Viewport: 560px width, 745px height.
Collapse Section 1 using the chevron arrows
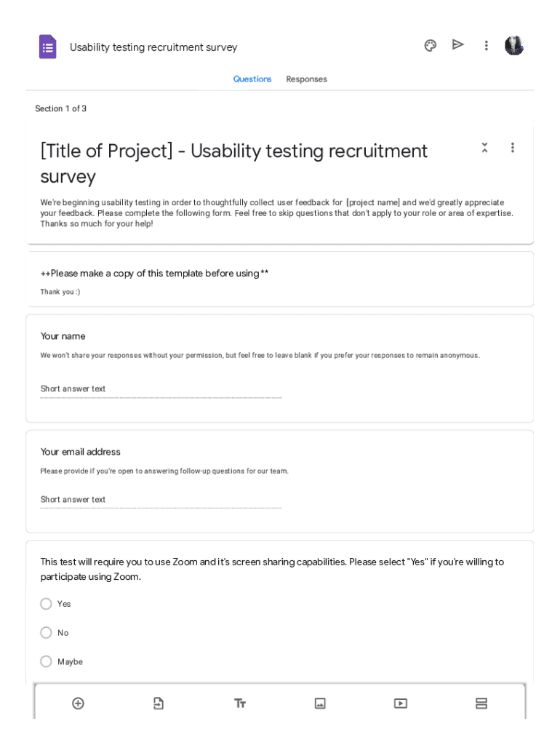[x=484, y=148]
